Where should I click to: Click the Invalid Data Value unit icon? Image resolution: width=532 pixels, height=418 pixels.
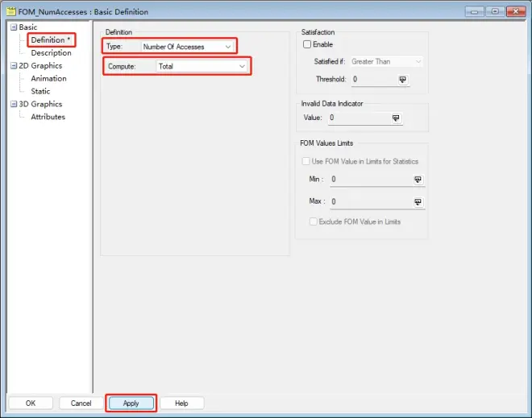396,118
